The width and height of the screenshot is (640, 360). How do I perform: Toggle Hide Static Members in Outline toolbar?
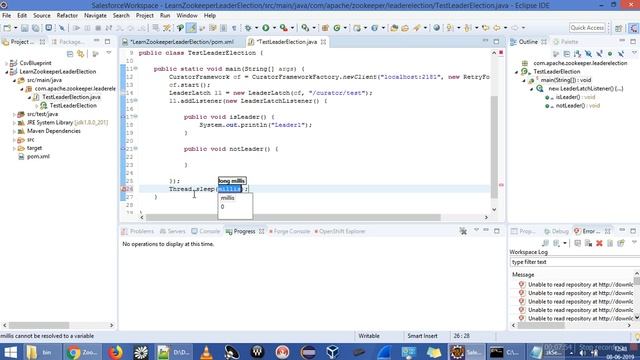[599, 54]
